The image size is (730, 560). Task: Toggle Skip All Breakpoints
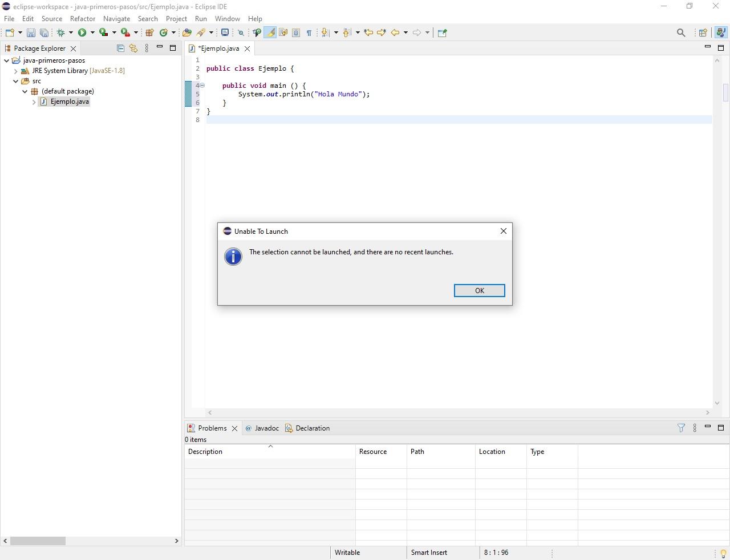(x=241, y=33)
